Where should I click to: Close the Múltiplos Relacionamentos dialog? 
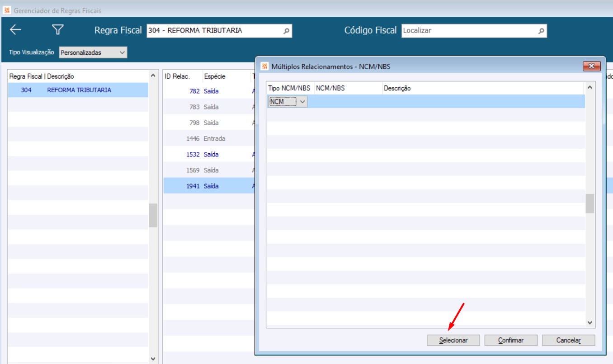(591, 66)
